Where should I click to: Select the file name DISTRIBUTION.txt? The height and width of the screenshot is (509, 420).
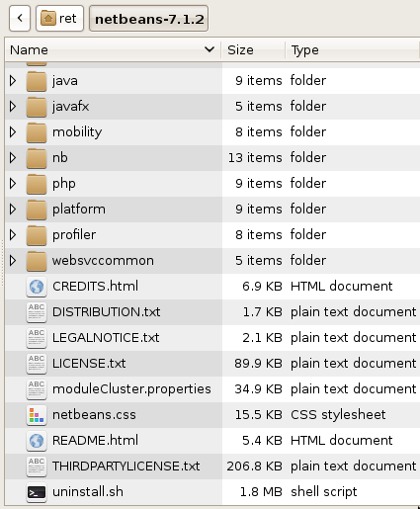coord(106,311)
